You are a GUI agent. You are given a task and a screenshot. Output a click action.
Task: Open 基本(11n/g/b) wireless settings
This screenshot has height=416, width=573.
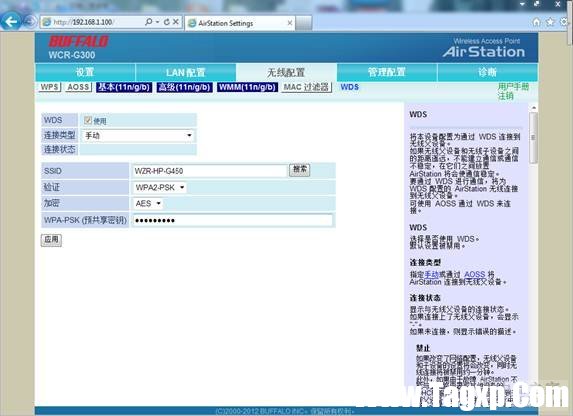(x=124, y=87)
